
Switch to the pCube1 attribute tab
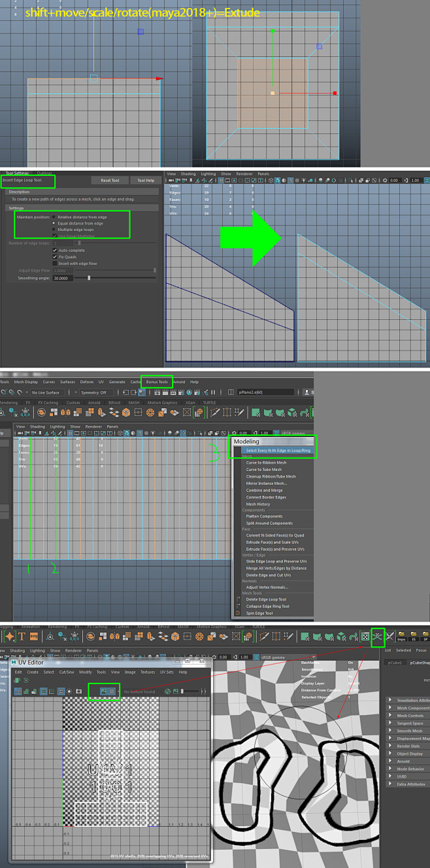point(394,663)
